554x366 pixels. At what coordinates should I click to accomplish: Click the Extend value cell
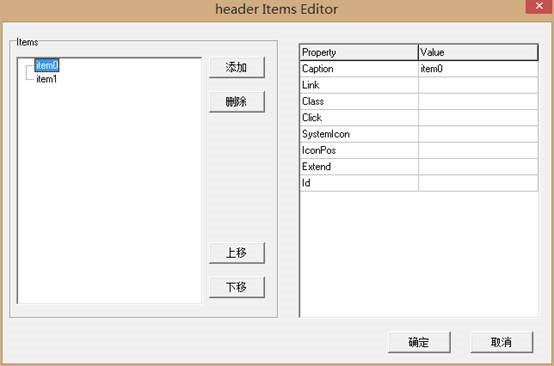[478, 167]
